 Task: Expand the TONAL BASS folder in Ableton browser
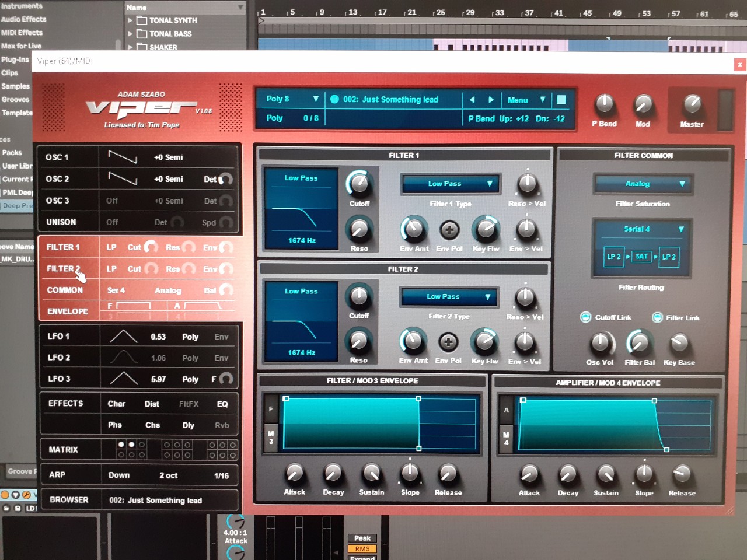click(x=130, y=34)
